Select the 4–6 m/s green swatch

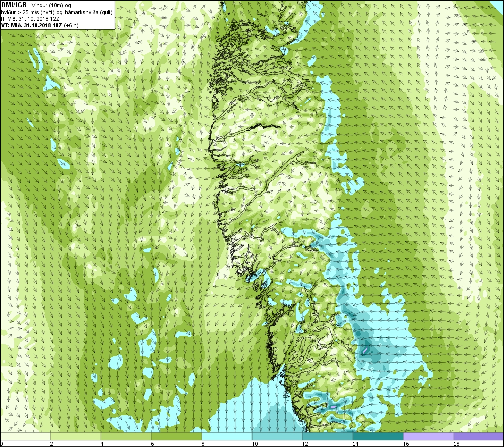(x=126, y=436)
